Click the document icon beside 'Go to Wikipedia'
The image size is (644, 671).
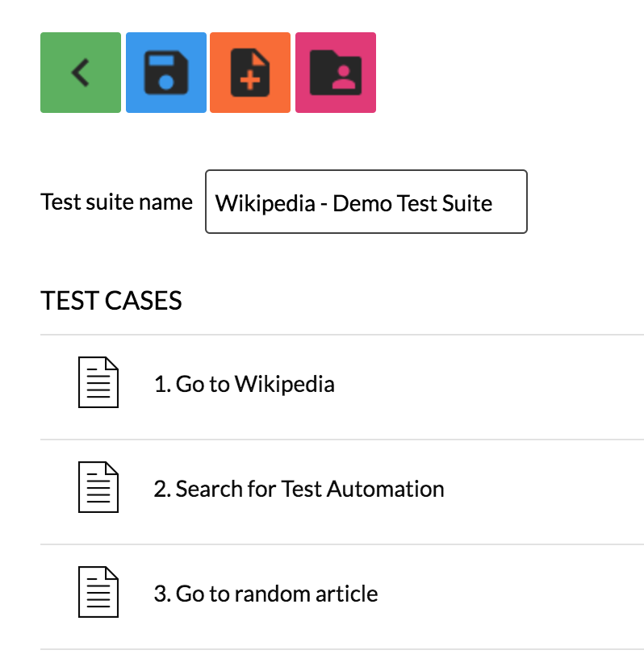(100, 384)
